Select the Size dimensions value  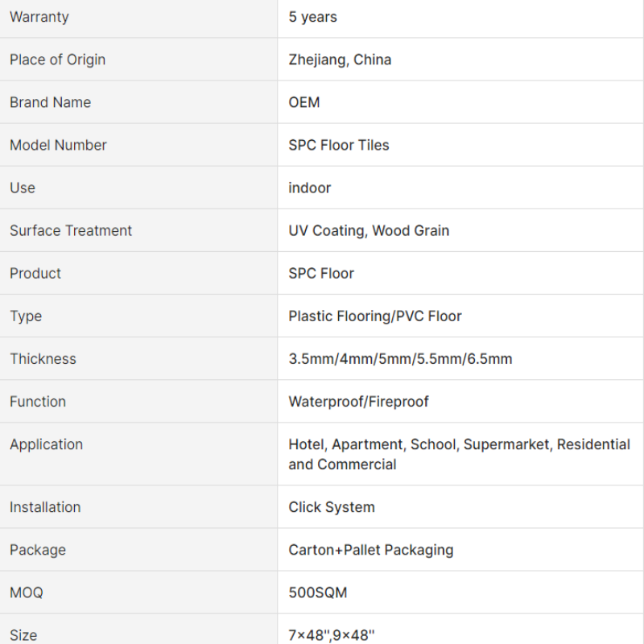[x=331, y=635]
